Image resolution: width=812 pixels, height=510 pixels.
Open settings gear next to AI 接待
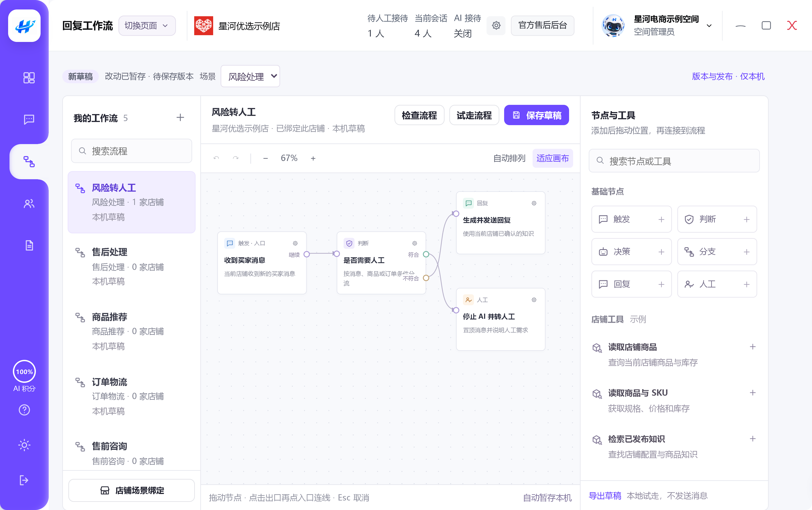click(496, 26)
